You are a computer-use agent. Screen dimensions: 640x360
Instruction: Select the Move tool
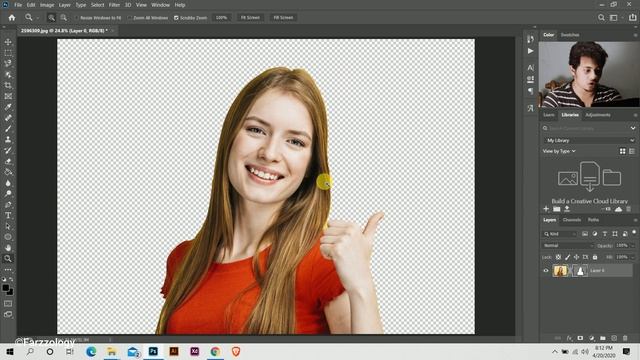pos(8,42)
